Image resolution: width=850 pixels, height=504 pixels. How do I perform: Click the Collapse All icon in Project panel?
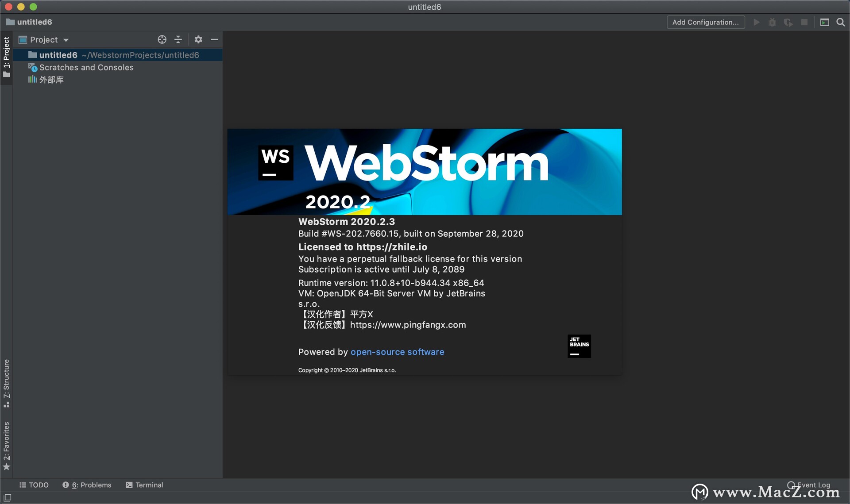[x=178, y=40]
